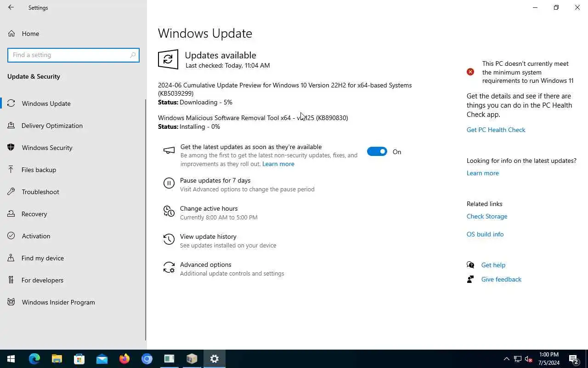Screen dimensions: 588x368
Task: Open the notification center icon
Action: [574, 359]
